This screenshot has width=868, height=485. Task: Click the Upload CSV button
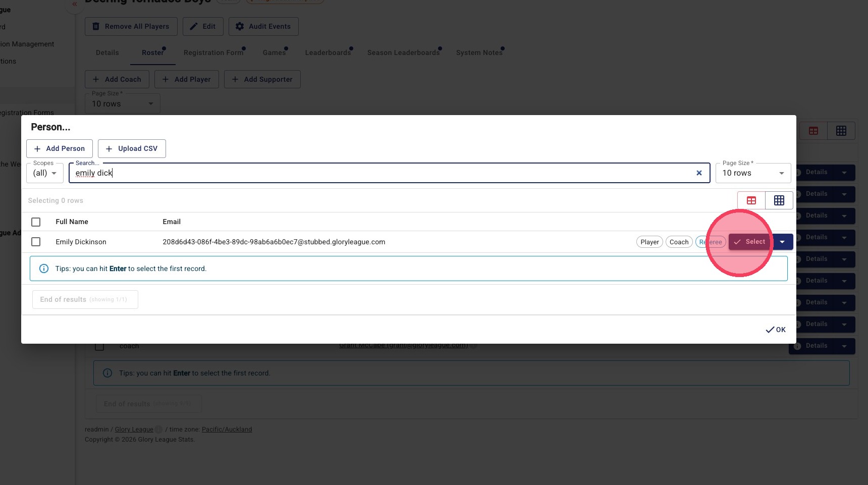[x=132, y=148]
